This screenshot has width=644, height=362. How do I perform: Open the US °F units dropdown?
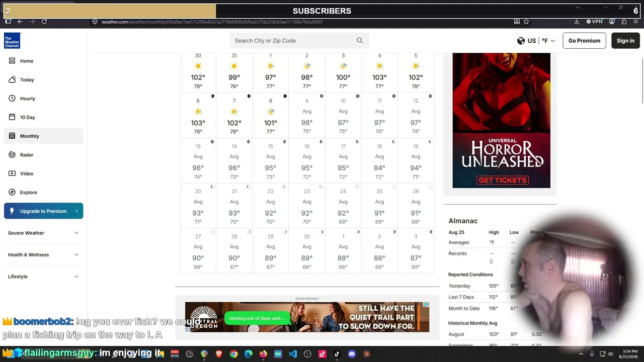tap(536, 41)
